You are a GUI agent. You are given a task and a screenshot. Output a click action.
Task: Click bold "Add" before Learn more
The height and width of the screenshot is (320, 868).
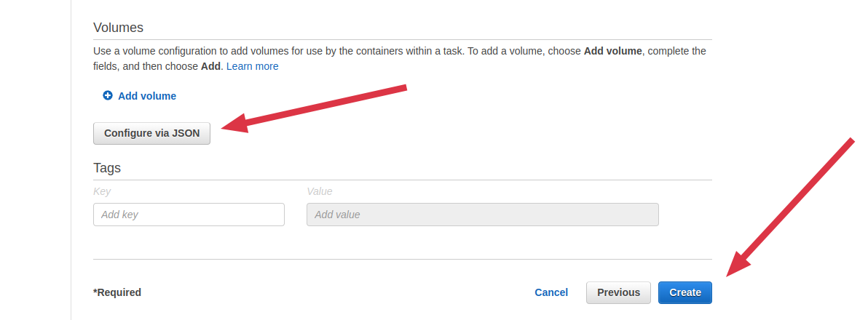coord(210,66)
